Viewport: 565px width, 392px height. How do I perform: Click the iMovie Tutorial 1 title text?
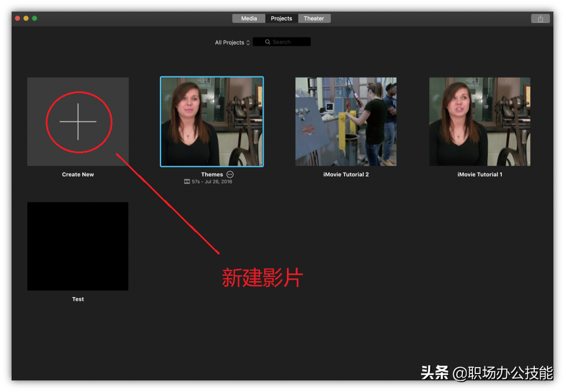(479, 174)
